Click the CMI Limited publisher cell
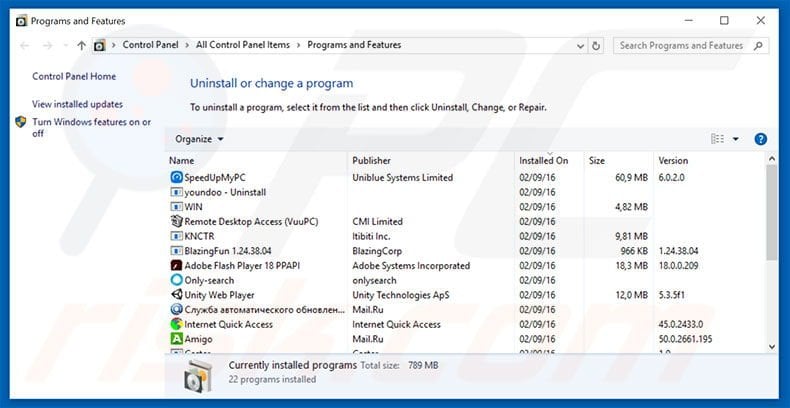The width and height of the screenshot is (790, 408). point(377,221)
